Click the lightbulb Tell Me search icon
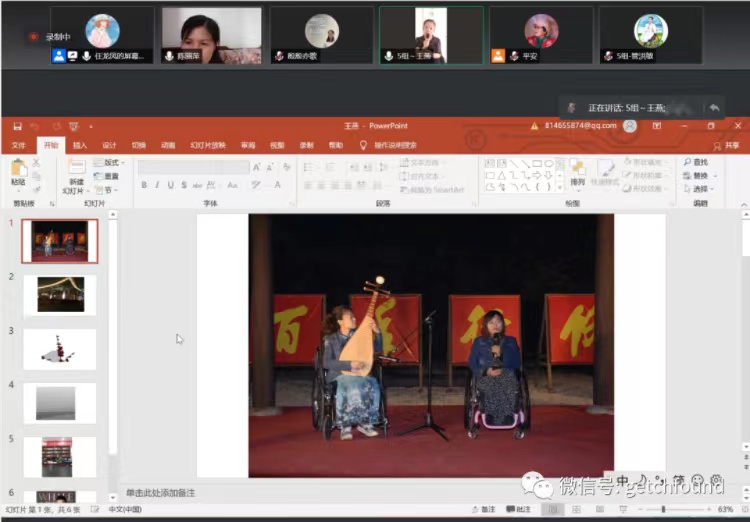 point(364,145)
